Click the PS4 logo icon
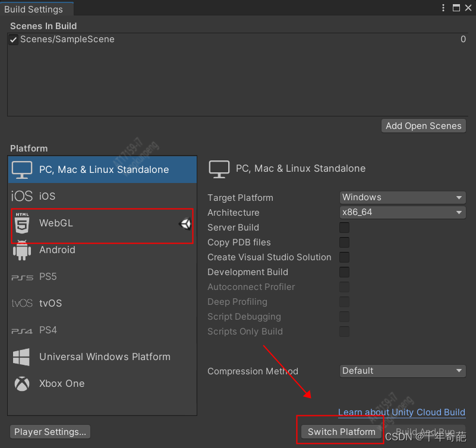Image resolution: width=476 pixels, height=448 pixels. click(x=22, y=330)
